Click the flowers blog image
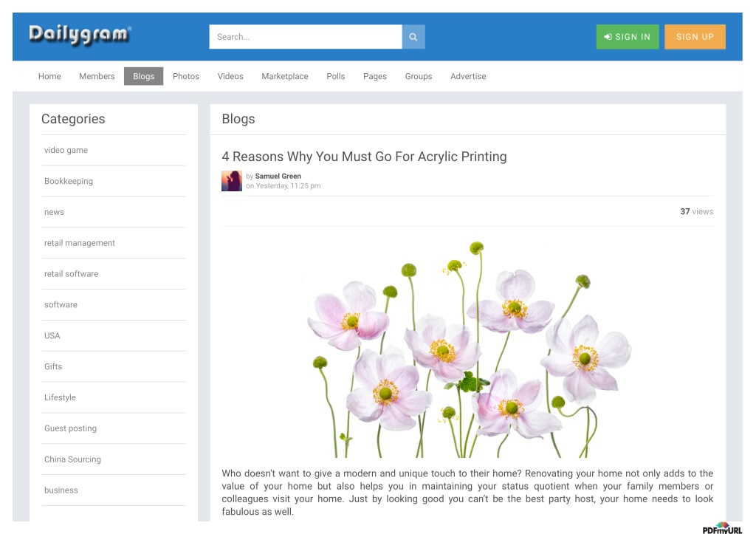Viewport: 756px width, 534px height. tap(467, 349)
